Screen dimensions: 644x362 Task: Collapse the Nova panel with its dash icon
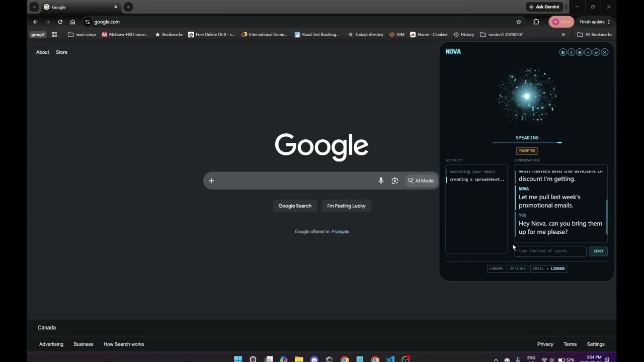click(x=588, y=52)
